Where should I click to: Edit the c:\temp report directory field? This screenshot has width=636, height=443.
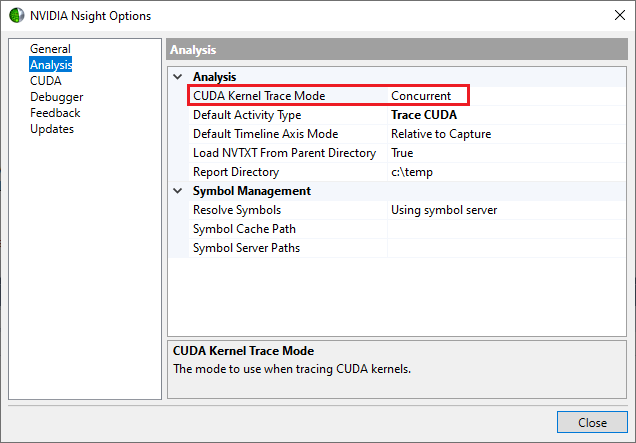click(x=506, y=172)
